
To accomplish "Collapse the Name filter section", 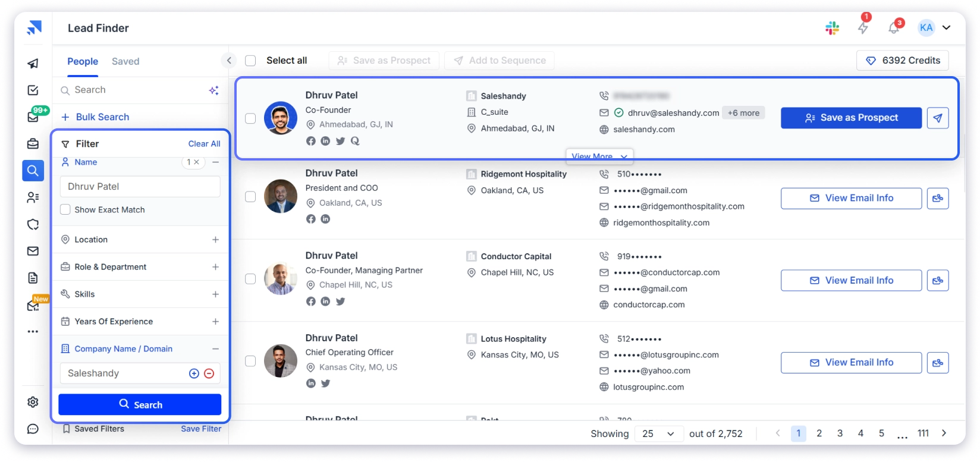I will [x=216, y=162].
